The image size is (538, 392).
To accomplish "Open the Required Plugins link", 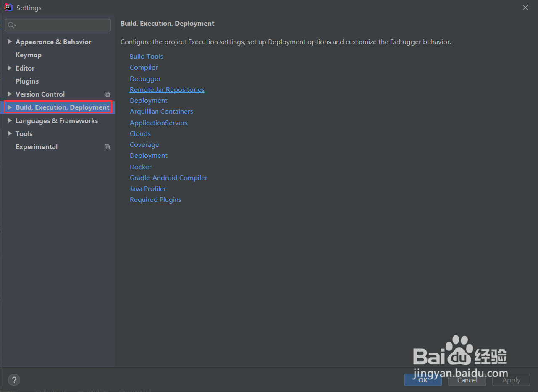I will click(155, 199).
